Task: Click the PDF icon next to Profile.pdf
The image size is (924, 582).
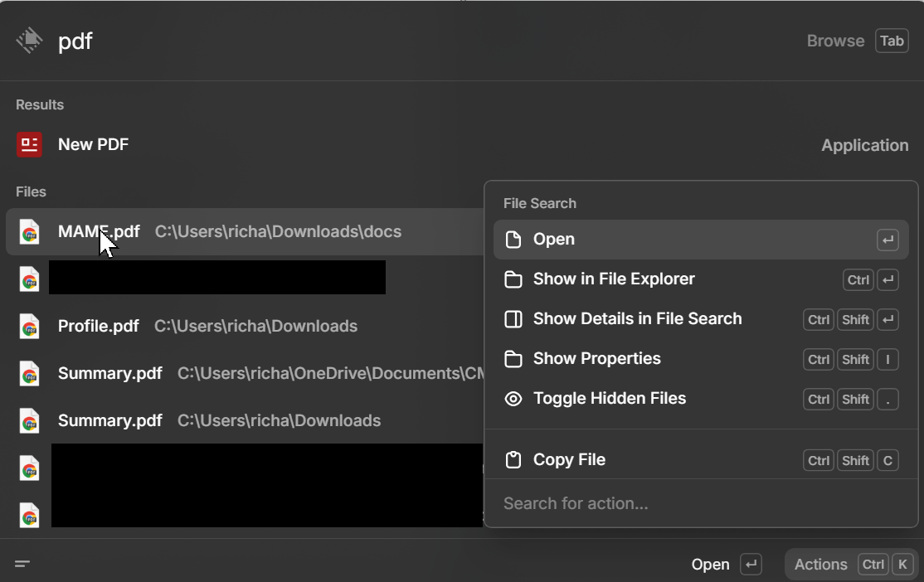Action: pyautogui.click(x=29, y=326)
